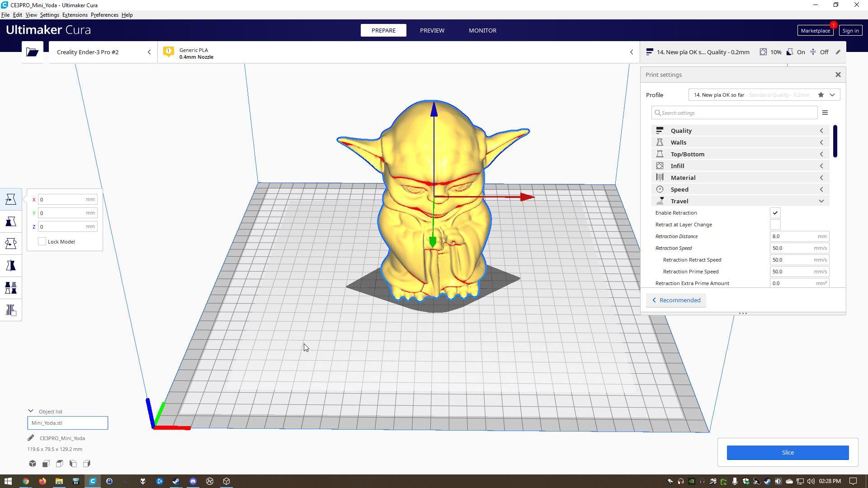
Task: Click the Recommended settings button
Action: tap(676, 300)
